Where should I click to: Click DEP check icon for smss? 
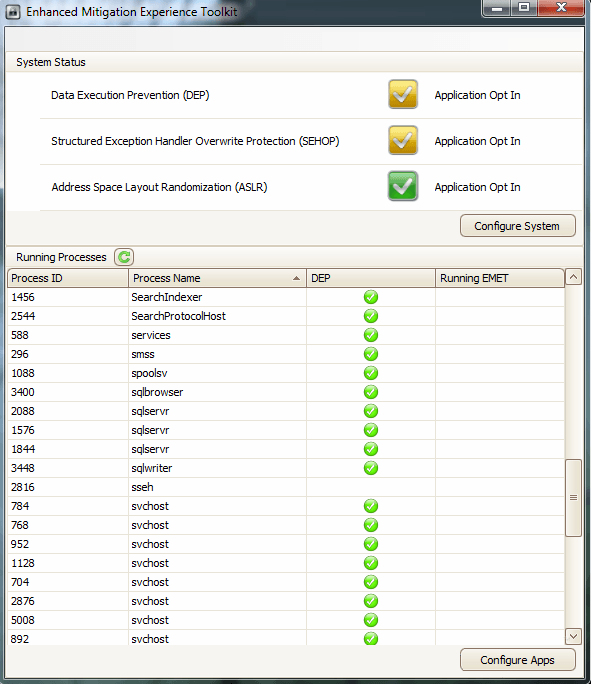click(x=371, y=354)
